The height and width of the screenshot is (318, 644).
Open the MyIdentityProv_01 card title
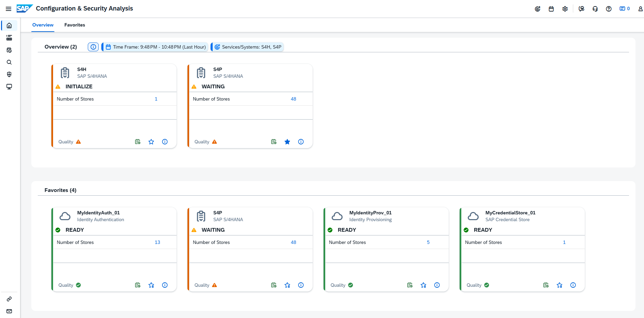(x=370, y=213)
